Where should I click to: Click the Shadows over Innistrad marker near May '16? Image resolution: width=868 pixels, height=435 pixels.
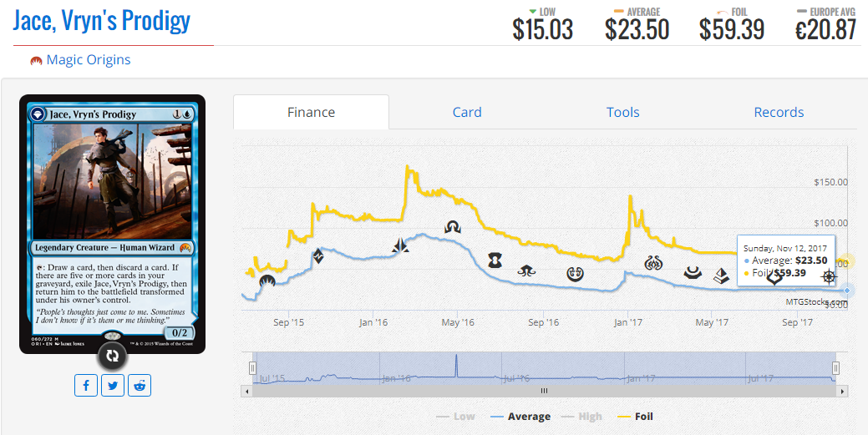tap(453, 225)
